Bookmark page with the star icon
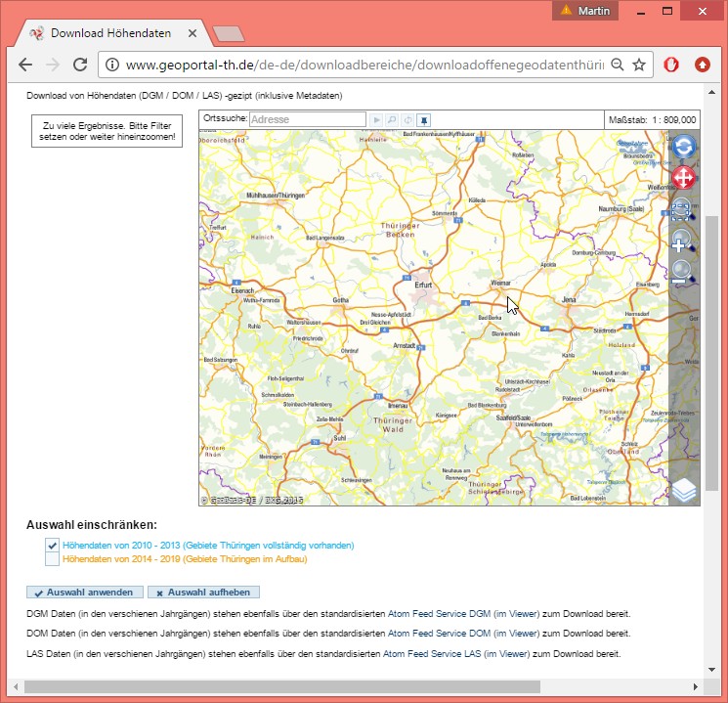Image resolution: width=728 pixels, height=703 pixels. tap(639, 65)
